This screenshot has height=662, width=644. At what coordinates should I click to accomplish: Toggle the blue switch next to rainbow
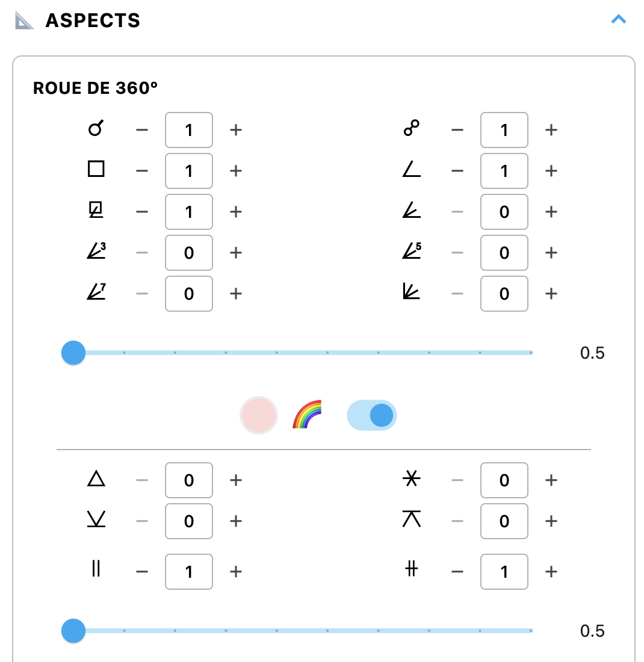372,415
